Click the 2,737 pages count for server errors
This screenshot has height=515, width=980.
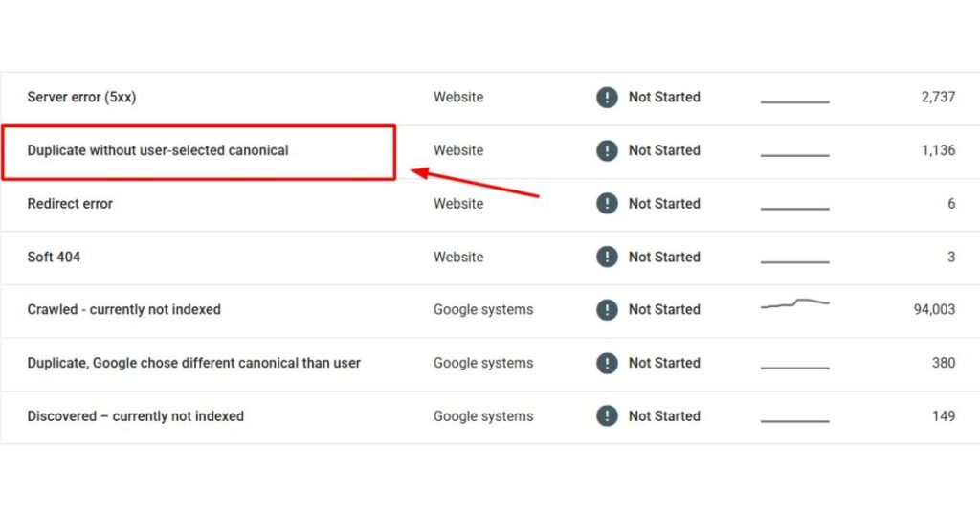coord(938,97)
